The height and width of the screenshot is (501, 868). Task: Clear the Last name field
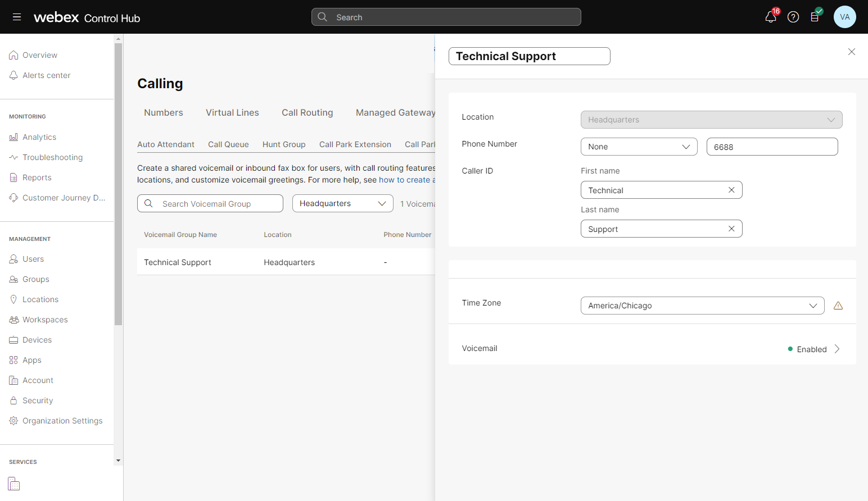[731, 229]
